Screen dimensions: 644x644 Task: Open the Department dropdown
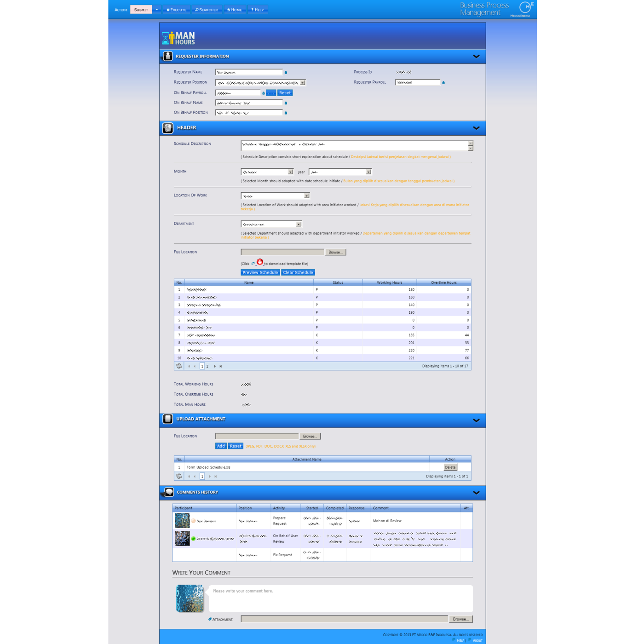pyautogui.click(x=299, y=224)
